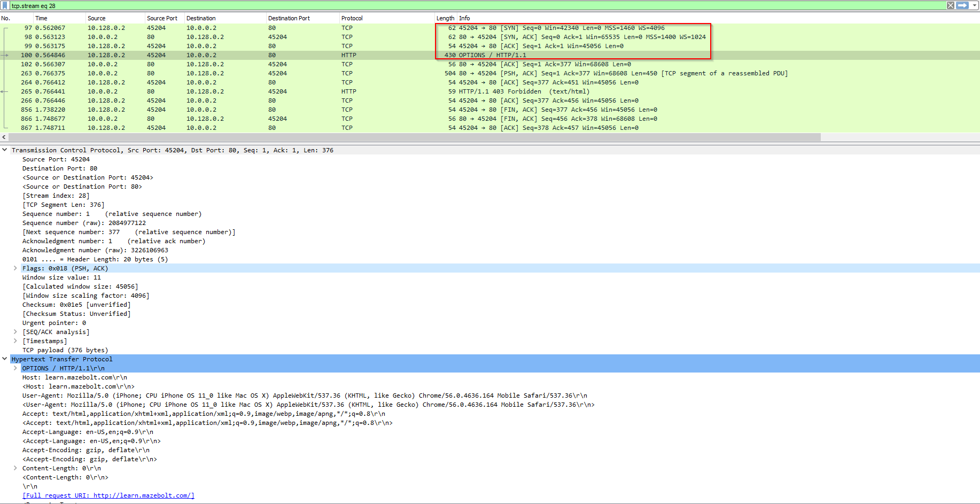
Task: Select the Host: learn.mazebolt.com header line
Action: point(75,377)
